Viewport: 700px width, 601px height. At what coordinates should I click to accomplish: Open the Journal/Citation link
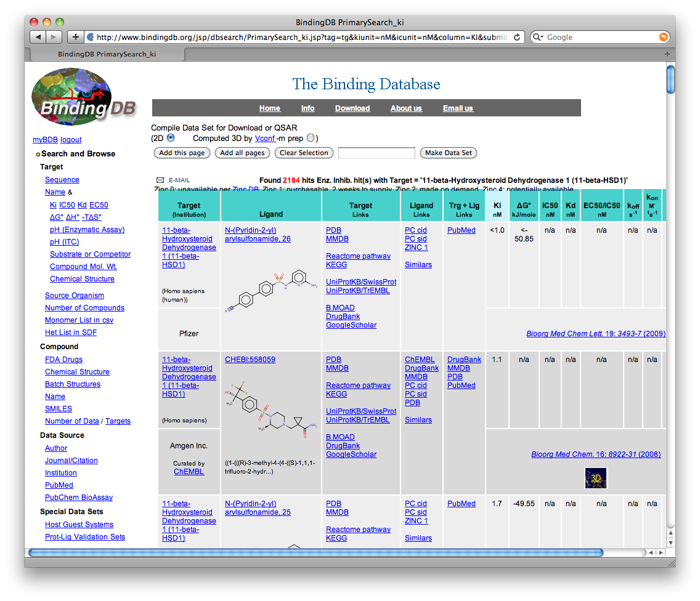pyautogui.click(x=71, y=461)
